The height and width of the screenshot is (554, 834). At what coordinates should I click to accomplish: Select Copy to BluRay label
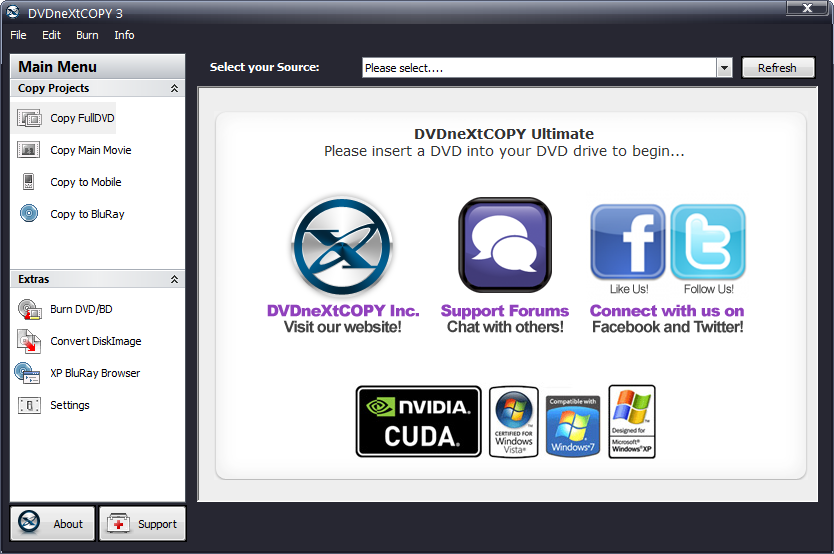[87, 214]
